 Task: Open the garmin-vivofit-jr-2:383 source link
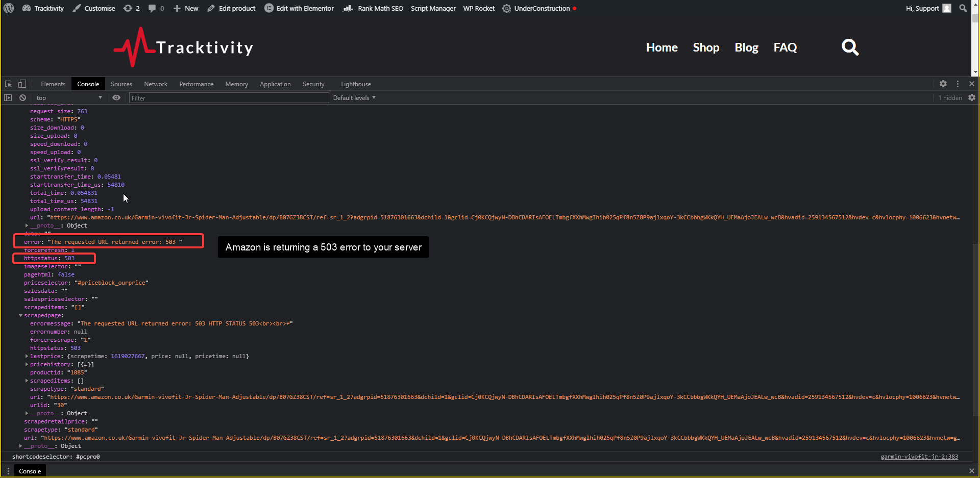tap(919, 457)
